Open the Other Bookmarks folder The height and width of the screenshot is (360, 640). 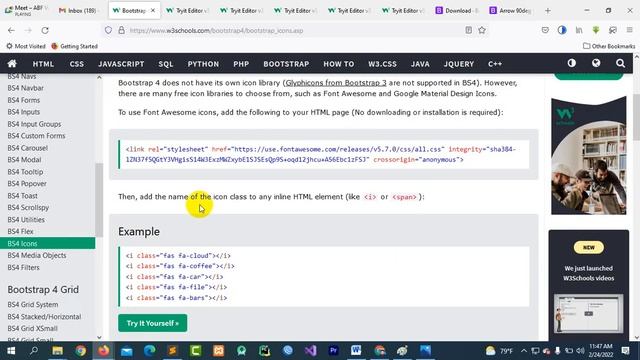point(609,46)
